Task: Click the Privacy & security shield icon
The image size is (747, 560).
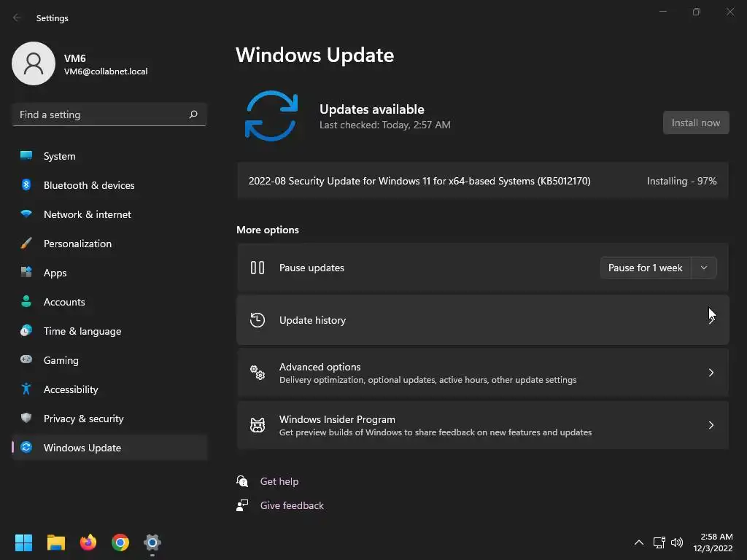Action: coord(26,418)
